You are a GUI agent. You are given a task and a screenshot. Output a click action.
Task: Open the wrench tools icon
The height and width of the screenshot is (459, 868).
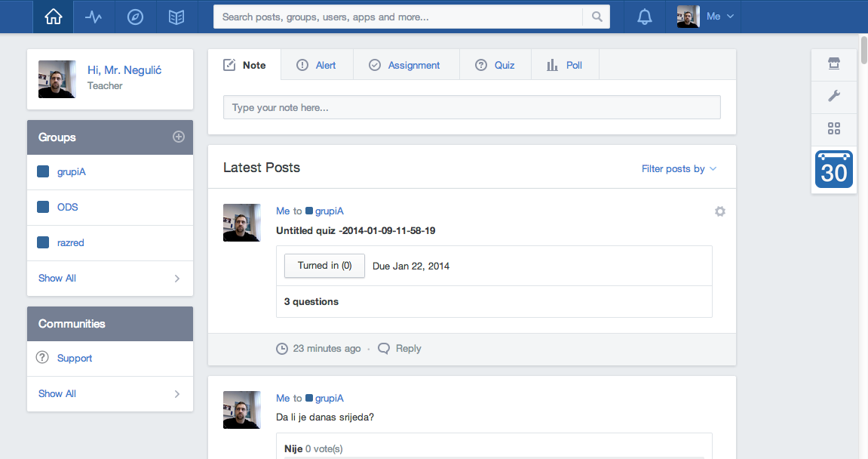(833, 96)
